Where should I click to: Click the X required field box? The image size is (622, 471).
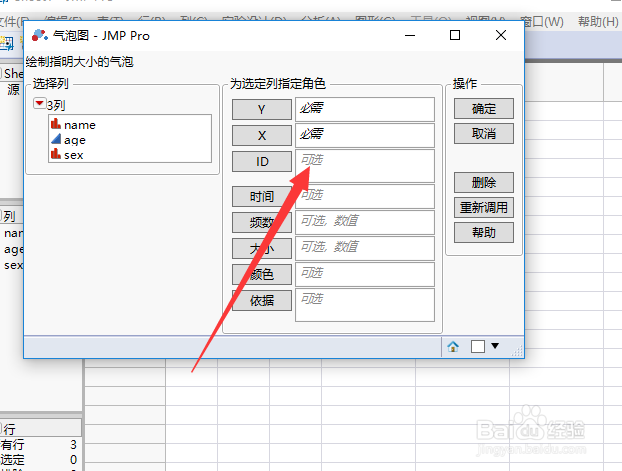(x=365, y=135)
